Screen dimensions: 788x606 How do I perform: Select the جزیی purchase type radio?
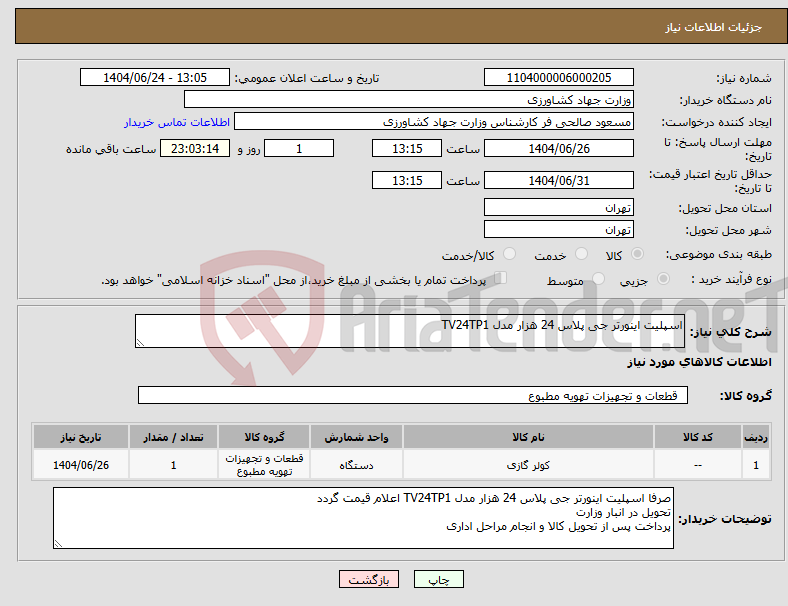coord(663,279)
